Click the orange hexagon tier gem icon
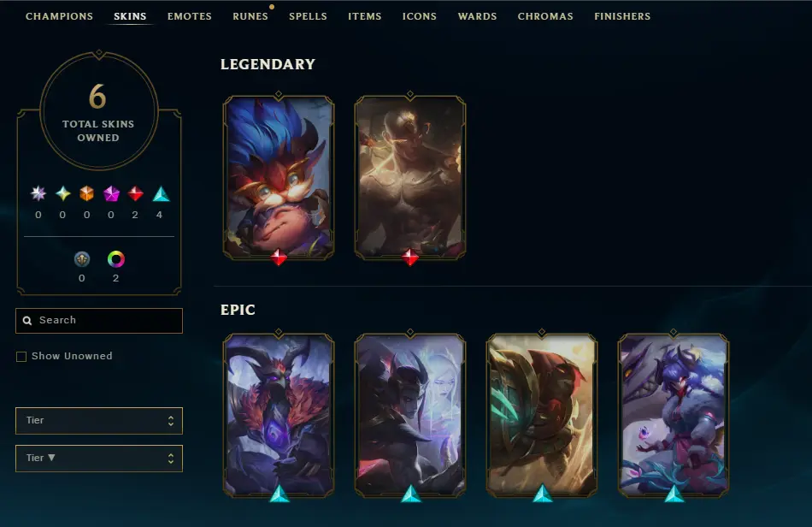 pos(86,194)
